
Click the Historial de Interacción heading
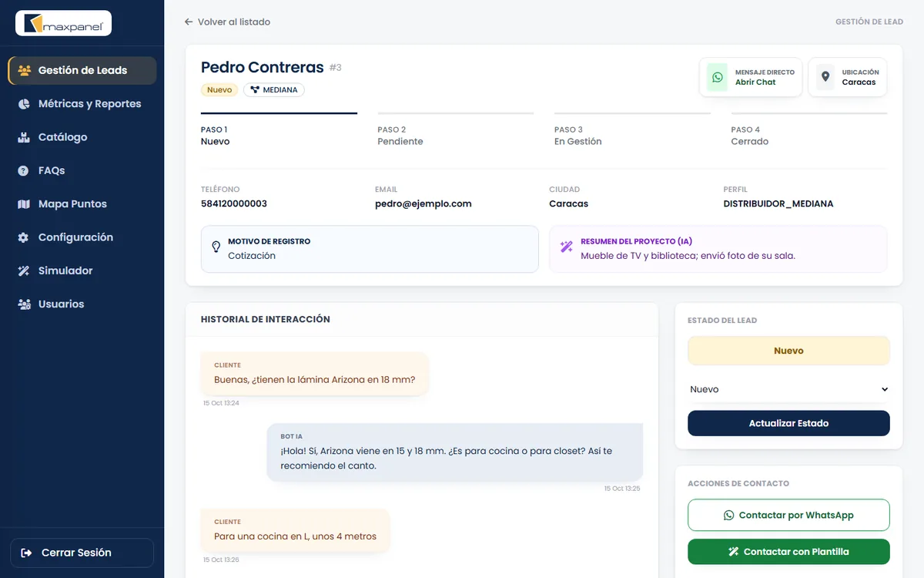(x=266, y=319)
